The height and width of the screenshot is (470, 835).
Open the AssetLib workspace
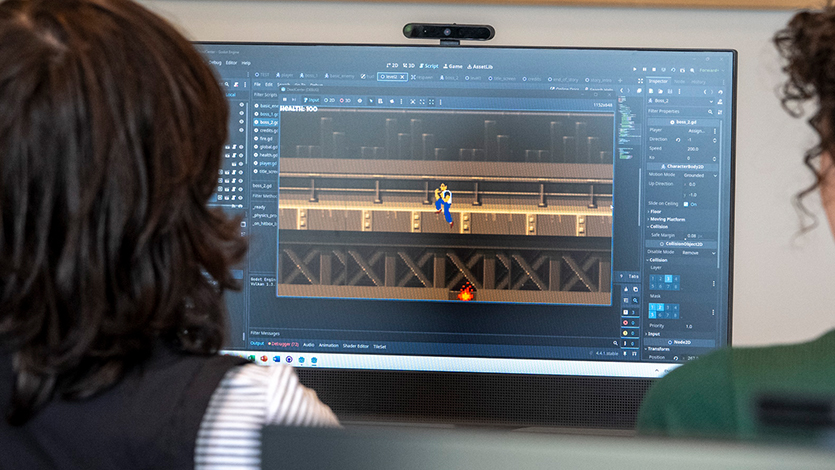tap(480, 67)
